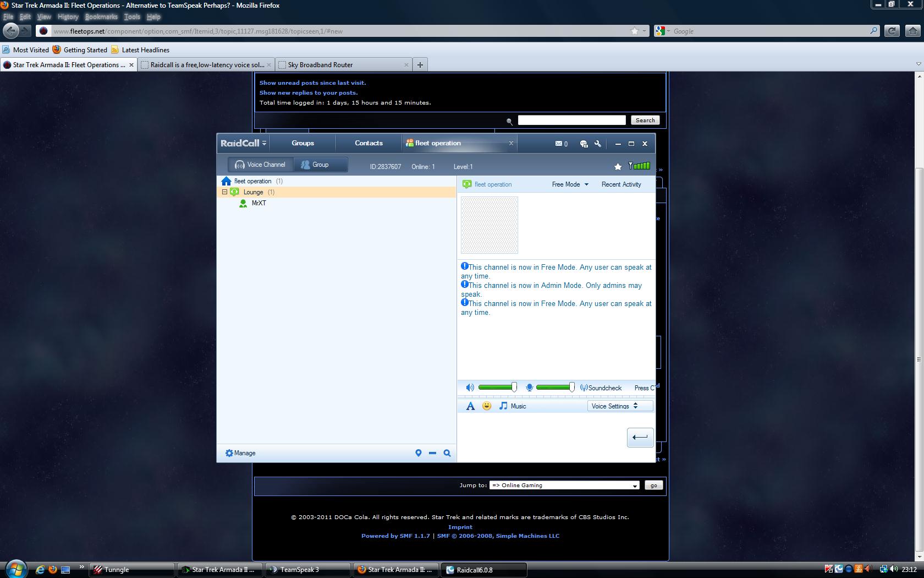Adjust the microphone volume slider
The height and width of the screenshot is (578, 924).
[x=571, y=388]
